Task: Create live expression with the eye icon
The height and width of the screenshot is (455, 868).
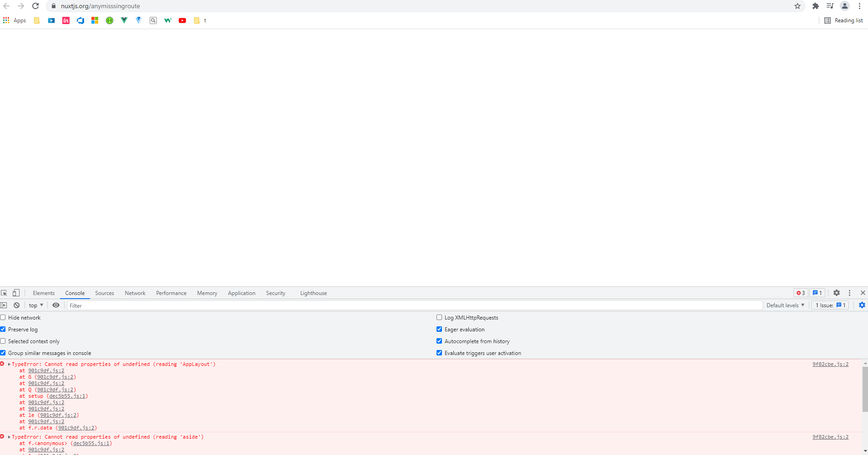Action: point(56,305)
